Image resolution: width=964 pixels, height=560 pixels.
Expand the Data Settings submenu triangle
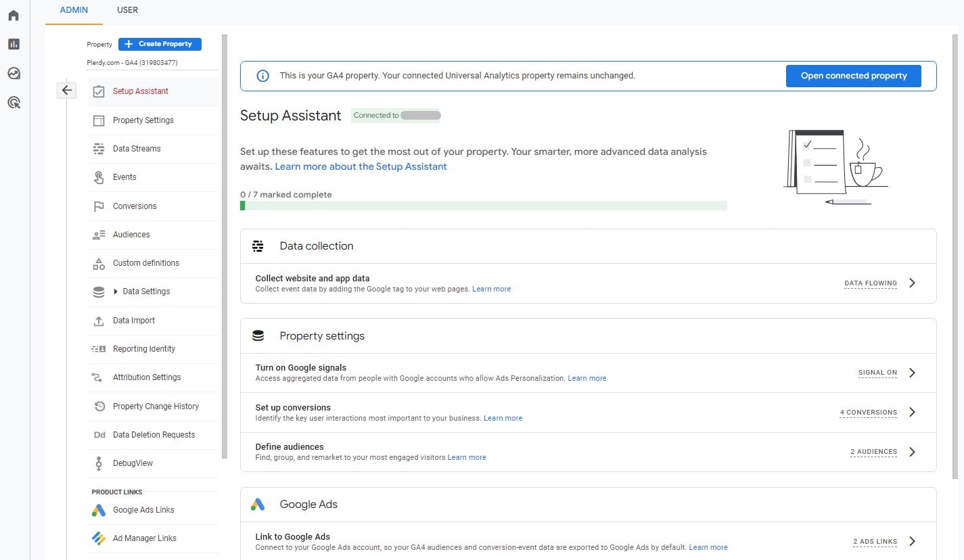click(116, 291)
